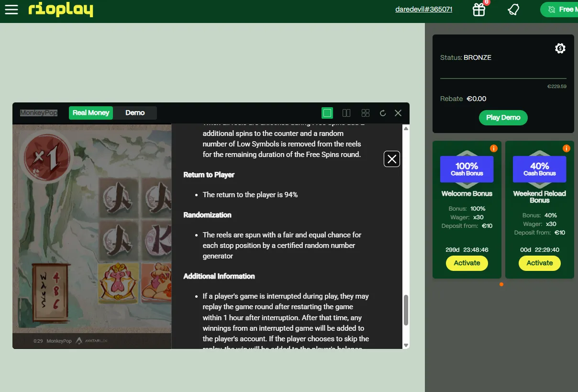578x392 pixels.
Task: Show info for the Weekend Reload Bonus card
Action: coord(567,148)
